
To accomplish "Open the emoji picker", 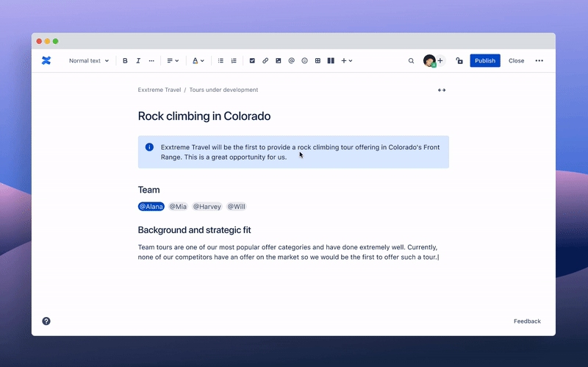I will 304,60.
